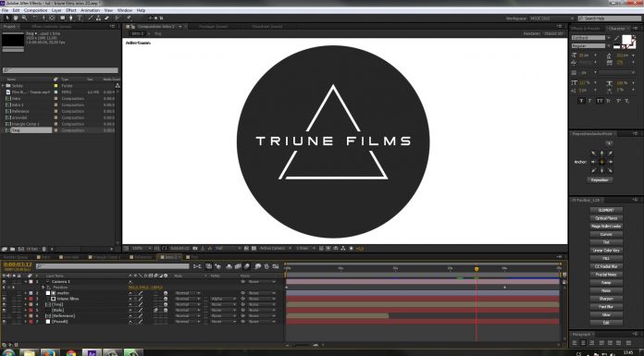The height and width of the screenshot is (356, 644).
Task: Toggle Faux Bold in Character panel
Action: tap(581, 101)
